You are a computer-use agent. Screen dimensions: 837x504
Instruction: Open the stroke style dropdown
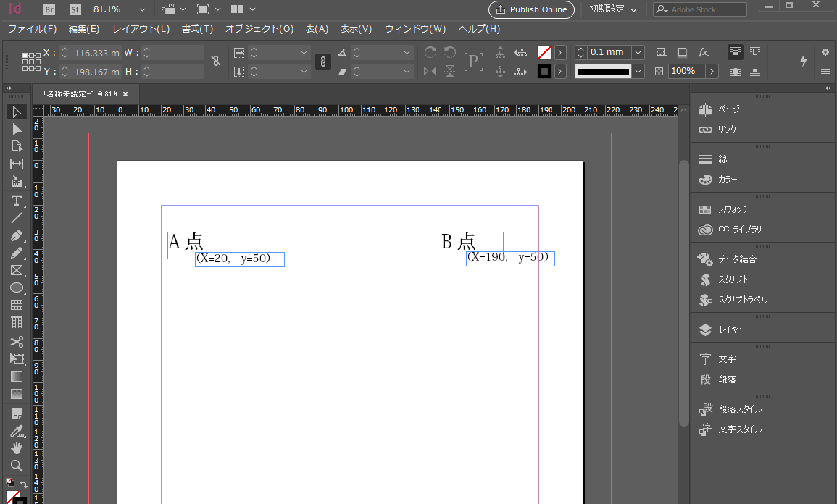pyautogui.click(x=638, y=72)
